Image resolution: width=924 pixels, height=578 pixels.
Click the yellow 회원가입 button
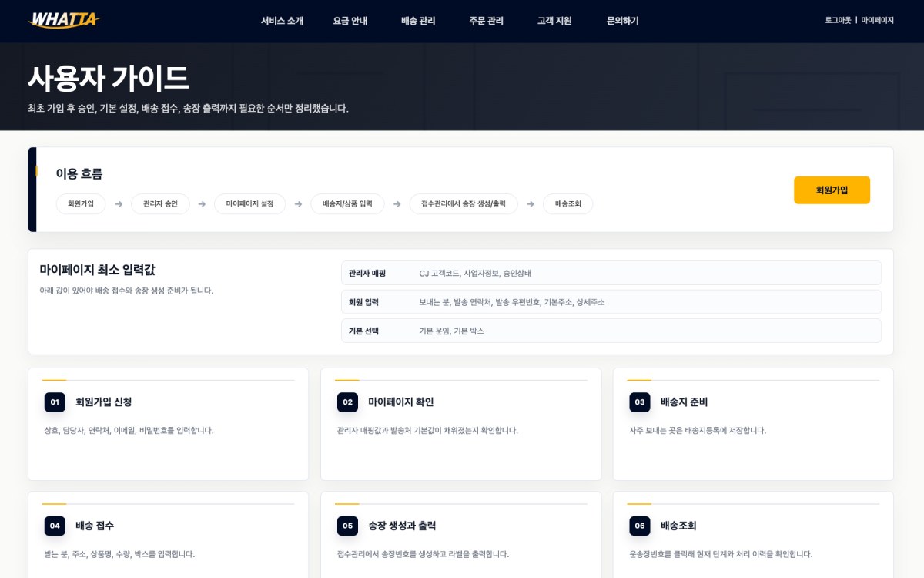coord(832,190)
